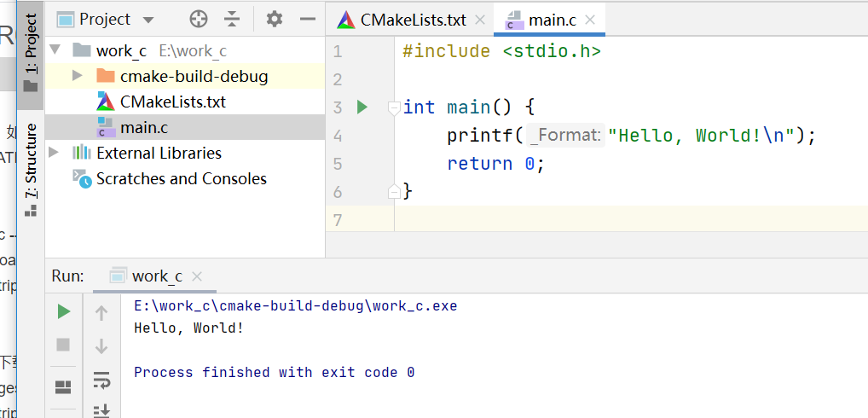The image size is (868, 418).
Task: Expand the cmake-build-debug folder
Action: pos(78,76)
